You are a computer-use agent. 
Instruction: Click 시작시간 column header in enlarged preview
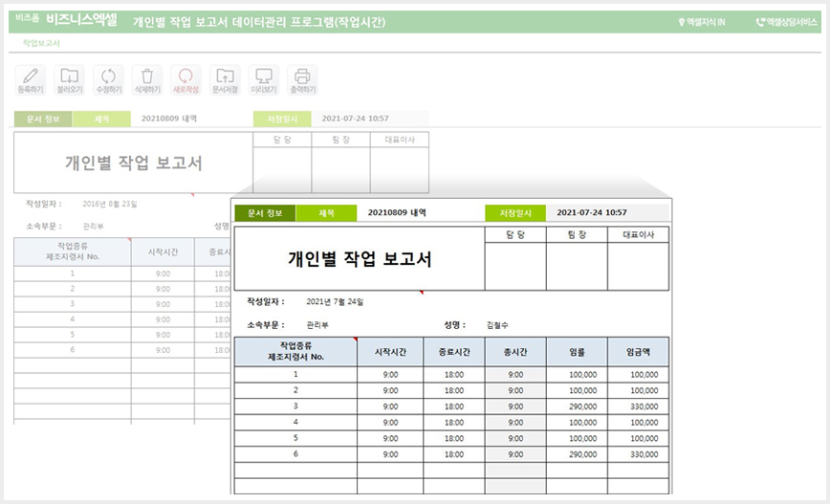tap(390, 352)
